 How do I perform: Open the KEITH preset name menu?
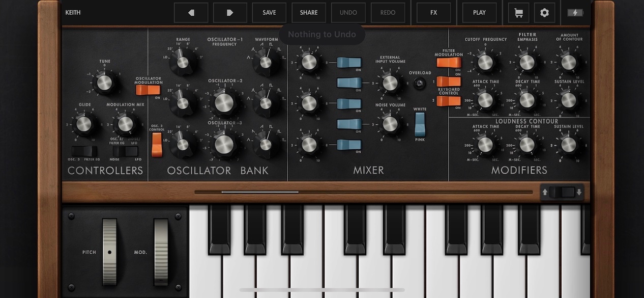pos(73,13)
